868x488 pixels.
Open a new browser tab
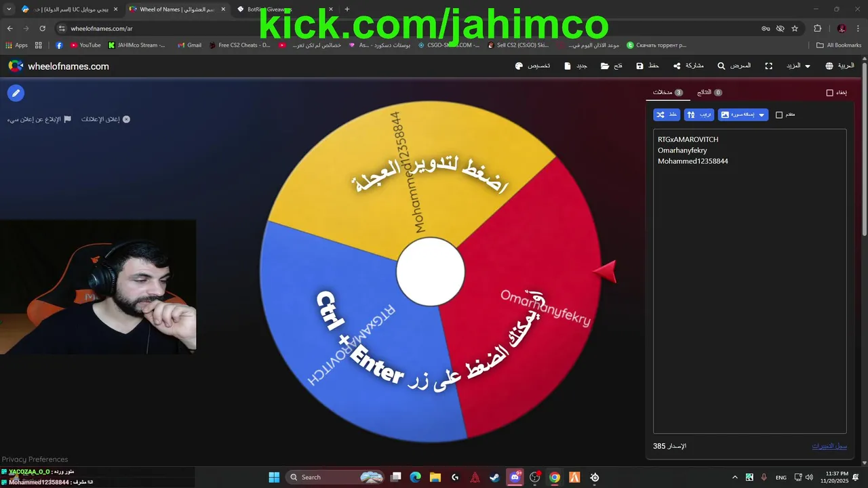pos(347,9)
